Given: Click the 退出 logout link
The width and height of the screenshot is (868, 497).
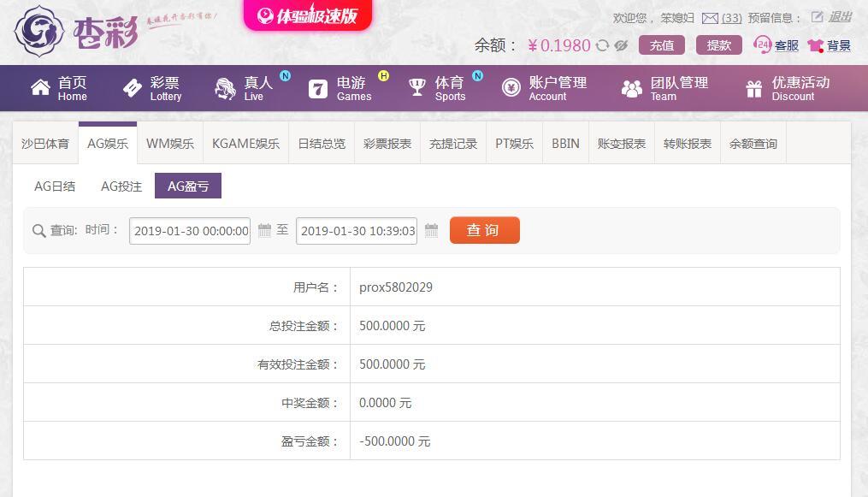Looking at the screenshot, I should [839, 17].
